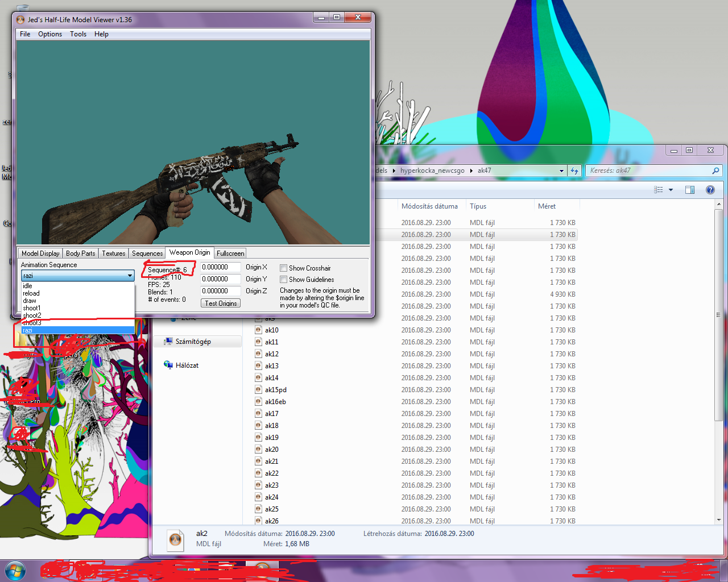Select the file named ak22

(272, 473)
